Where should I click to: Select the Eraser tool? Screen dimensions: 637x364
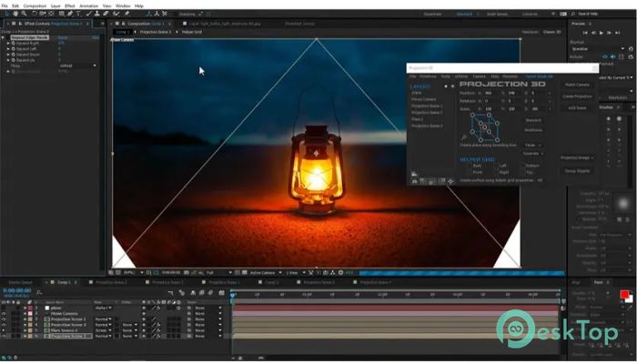click(106, 14)
